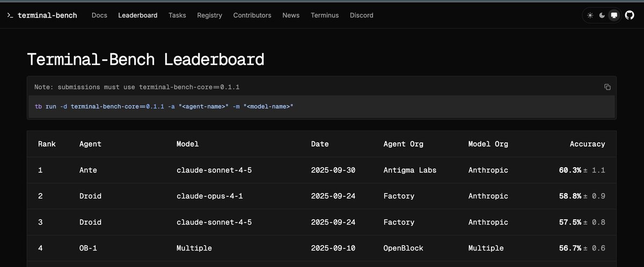Click Factory in the rank 2 row

399,196
